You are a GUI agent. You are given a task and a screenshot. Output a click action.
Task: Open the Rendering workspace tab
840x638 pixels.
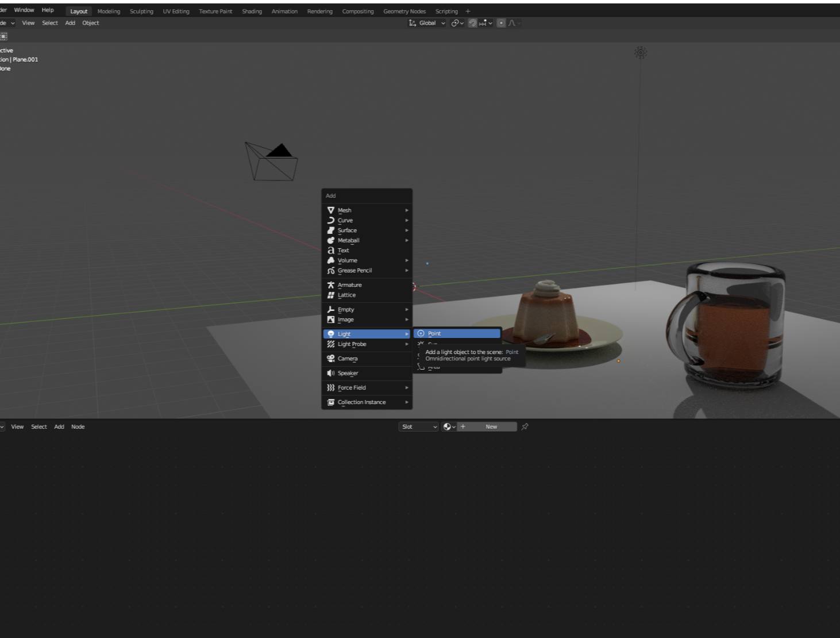pos(320,11)
